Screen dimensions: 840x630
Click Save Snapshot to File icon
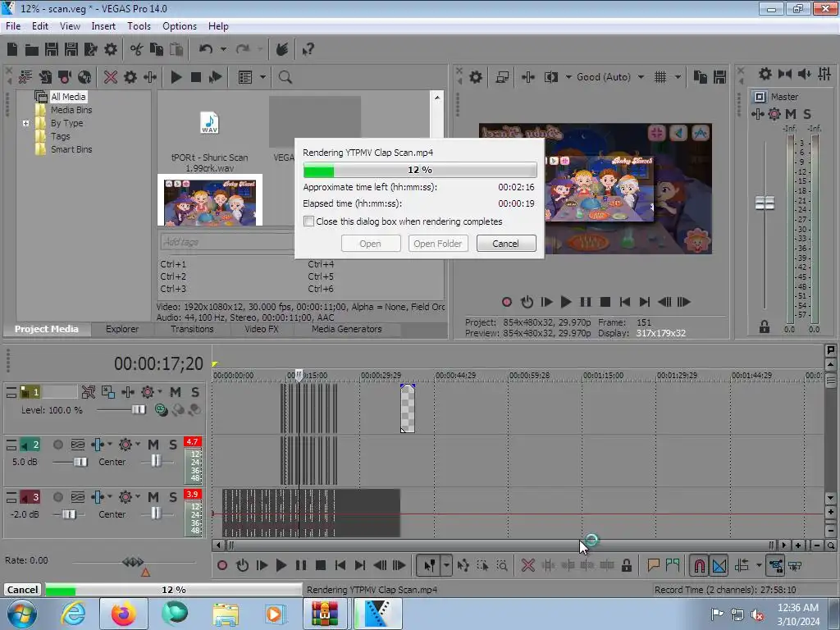[719, 77]
